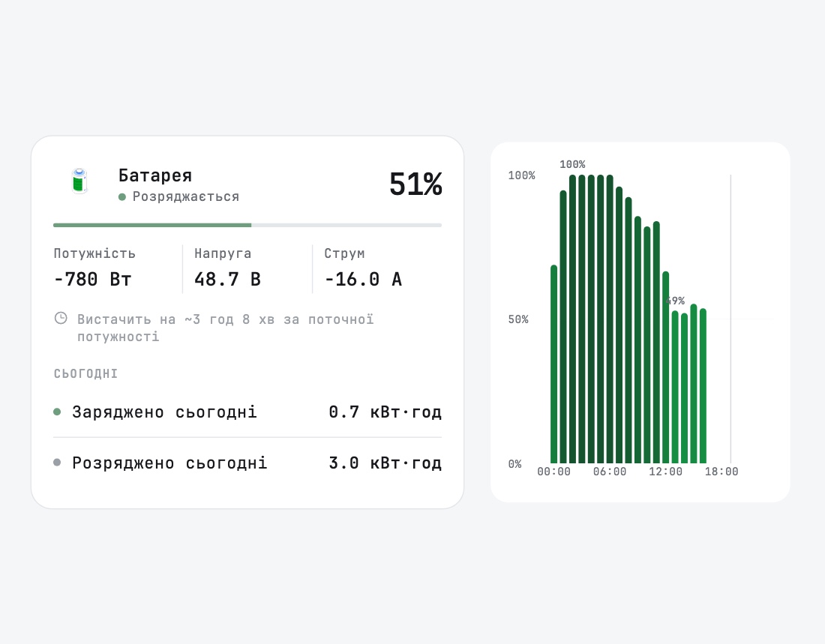Screen dimensions: 825x644
Task: Click the Заряджено сьогодні row label
Action: (165, 412)
